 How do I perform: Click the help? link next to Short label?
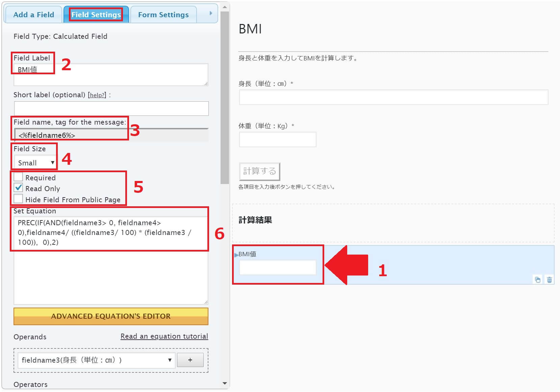coord(97,95)
